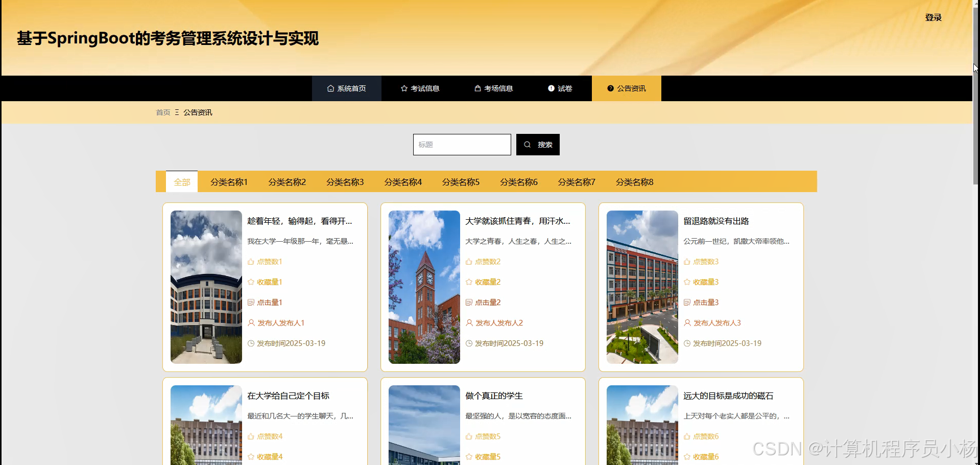The width and height of the screenshot is (980, 465).
Task: Click the star icon beside 考试信息
Action: pos(404,88)
